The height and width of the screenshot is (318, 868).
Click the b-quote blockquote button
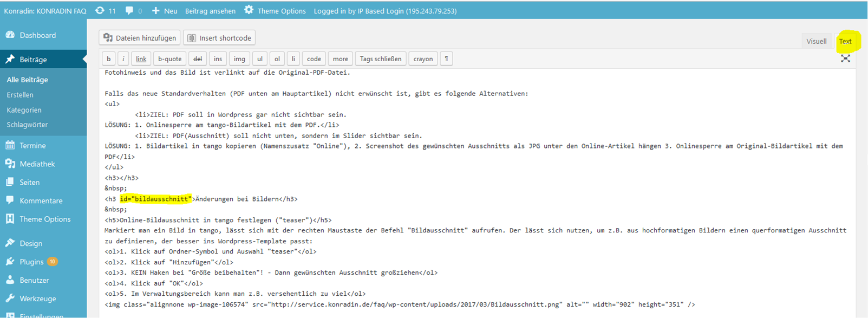pyautogui.click(x=169, y=59)
